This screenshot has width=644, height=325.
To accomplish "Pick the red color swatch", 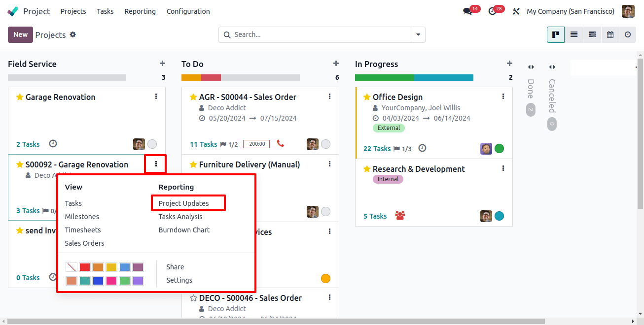I will [85, 267].
